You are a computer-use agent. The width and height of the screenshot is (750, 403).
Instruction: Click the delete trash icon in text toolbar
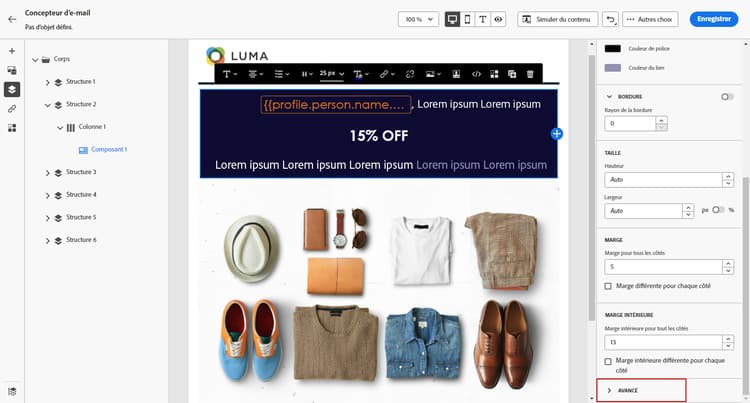click(x=530, y=74)
